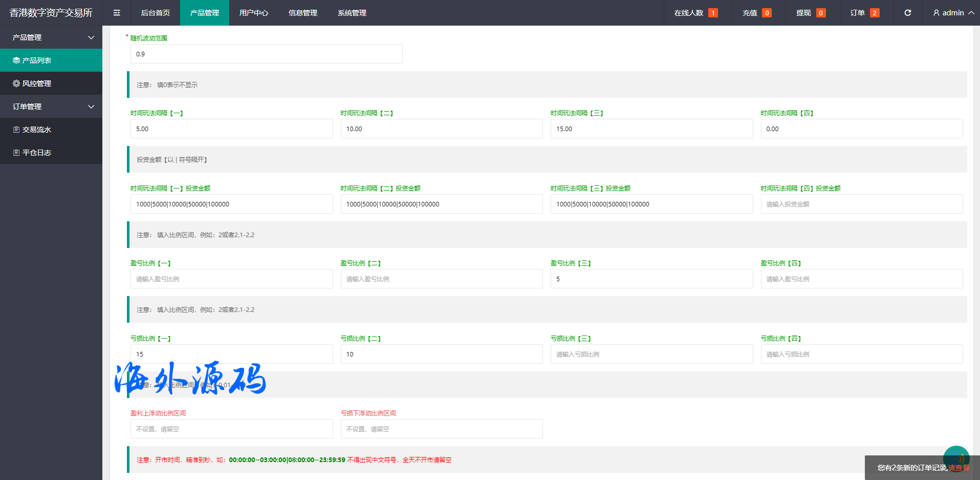Open the 用户中心 top menu

click(x=253, y=13)
